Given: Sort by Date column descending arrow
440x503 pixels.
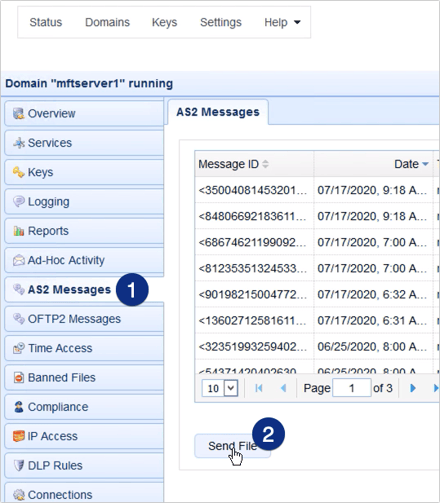Looking at the screenshot, I should (x=425, y=164).
